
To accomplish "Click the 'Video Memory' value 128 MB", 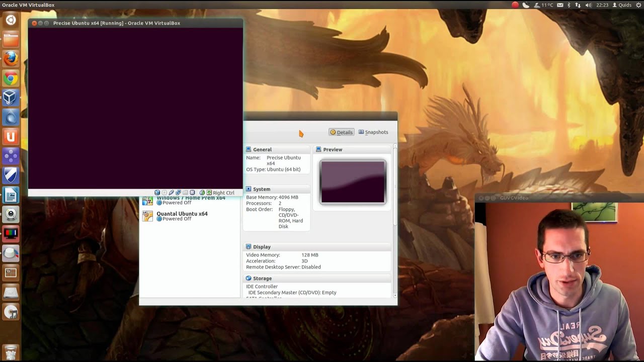I will (310, 255).
